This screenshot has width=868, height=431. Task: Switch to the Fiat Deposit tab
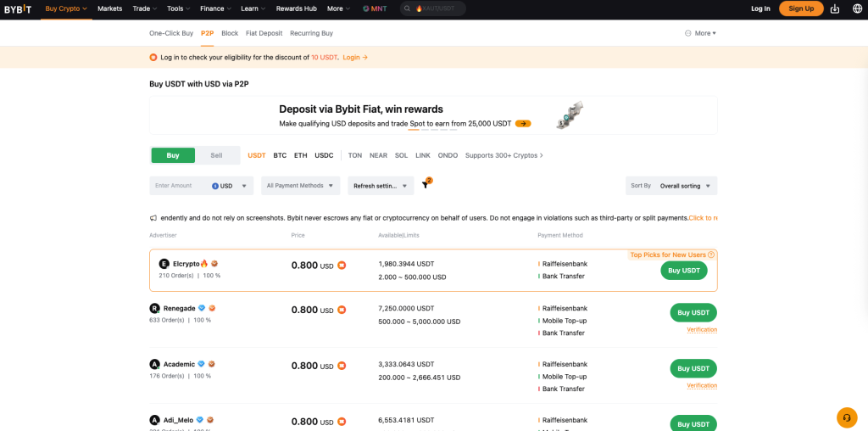pos(264,33)
